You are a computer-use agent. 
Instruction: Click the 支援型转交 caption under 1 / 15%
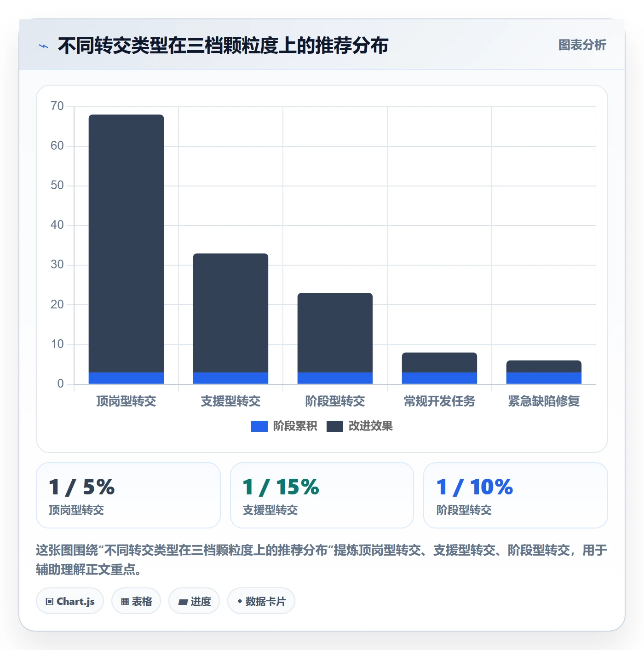(x=270, y=510)
